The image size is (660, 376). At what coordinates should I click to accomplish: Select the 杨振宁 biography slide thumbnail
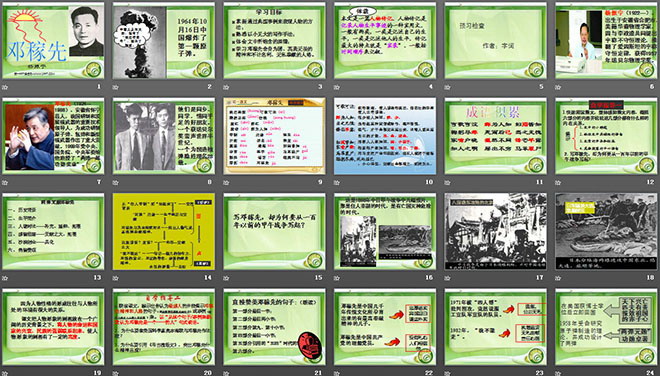[x=607, y=40]
